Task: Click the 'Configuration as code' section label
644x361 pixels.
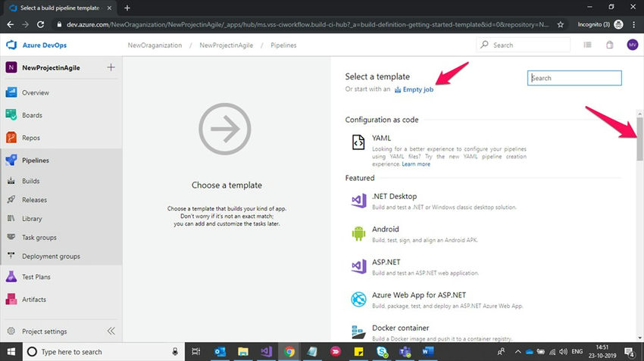Action: [x=382, y=120]
